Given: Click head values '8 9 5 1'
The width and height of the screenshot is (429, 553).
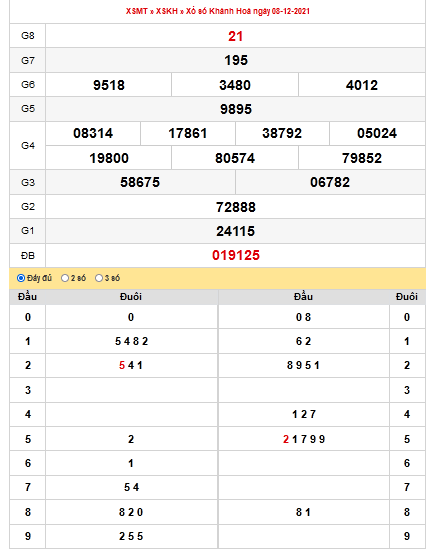Looking at the screenshot, I should (303, 365).
